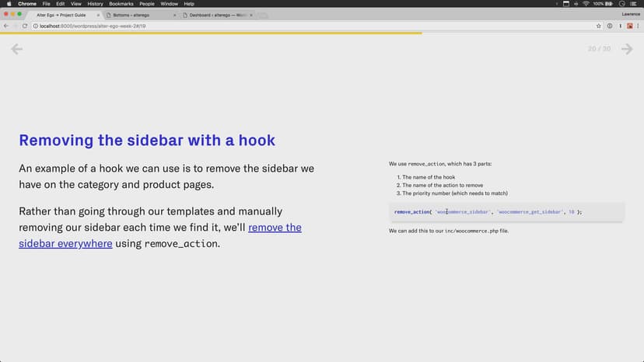Open the View menu
This screenshot has height=362, width=644.
pos(76,4)
